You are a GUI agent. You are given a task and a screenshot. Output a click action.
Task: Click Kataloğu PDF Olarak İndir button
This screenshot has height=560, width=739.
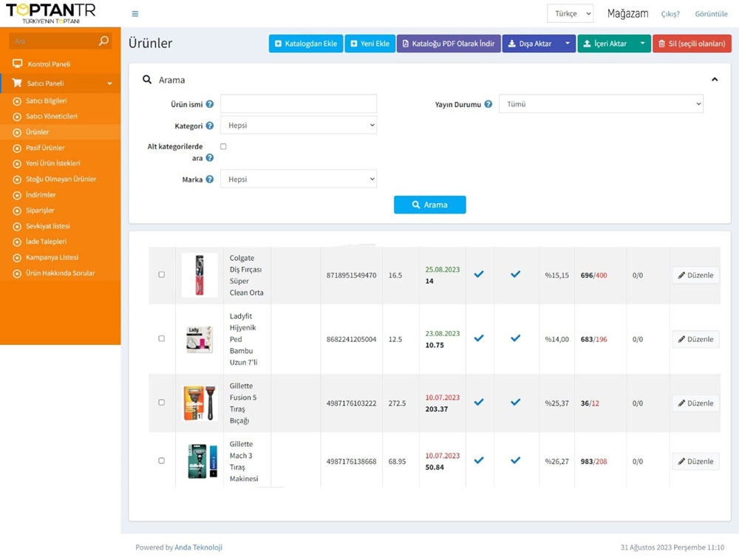(x=449, y=44)
